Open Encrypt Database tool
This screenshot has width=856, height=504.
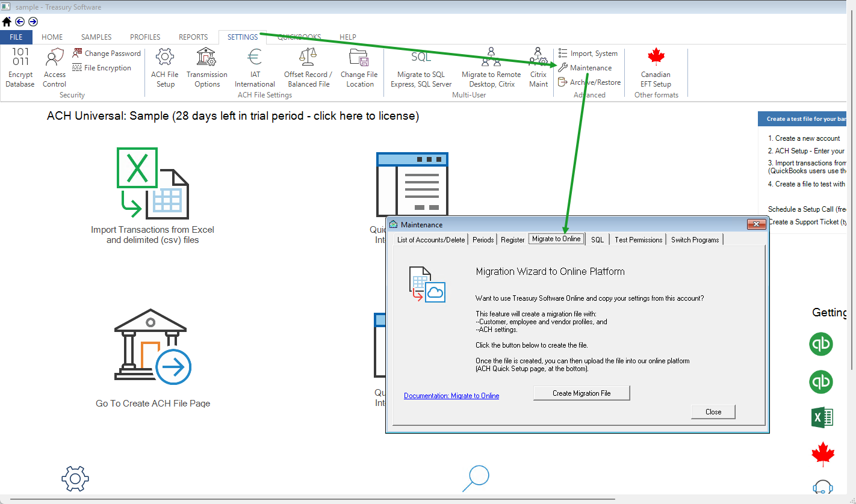point(20,67)
